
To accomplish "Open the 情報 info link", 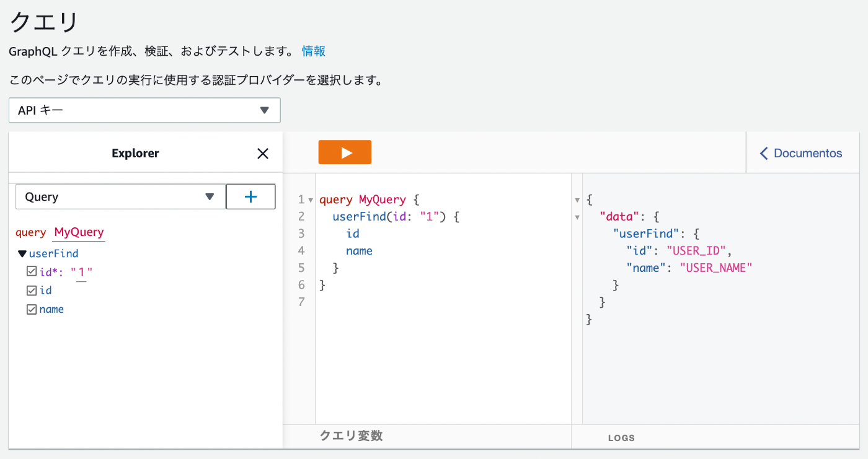I will [x=314, y=51].
